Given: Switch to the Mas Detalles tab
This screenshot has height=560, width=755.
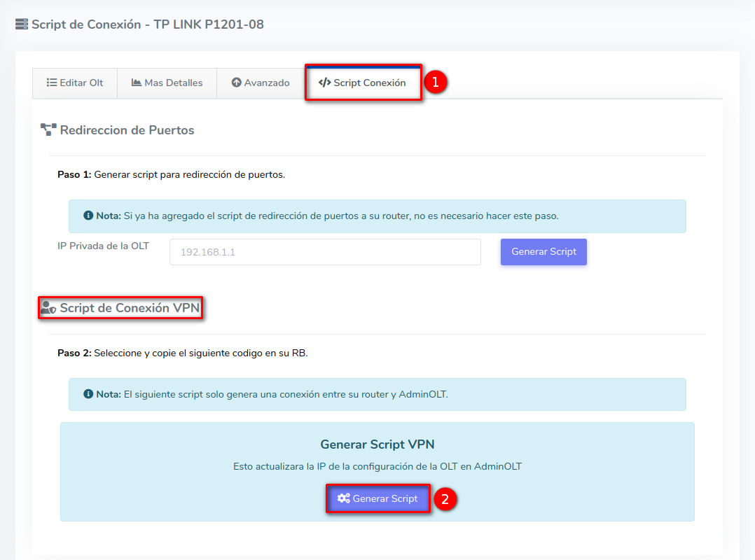Looking at the screenshot, I should coord(167,83).
